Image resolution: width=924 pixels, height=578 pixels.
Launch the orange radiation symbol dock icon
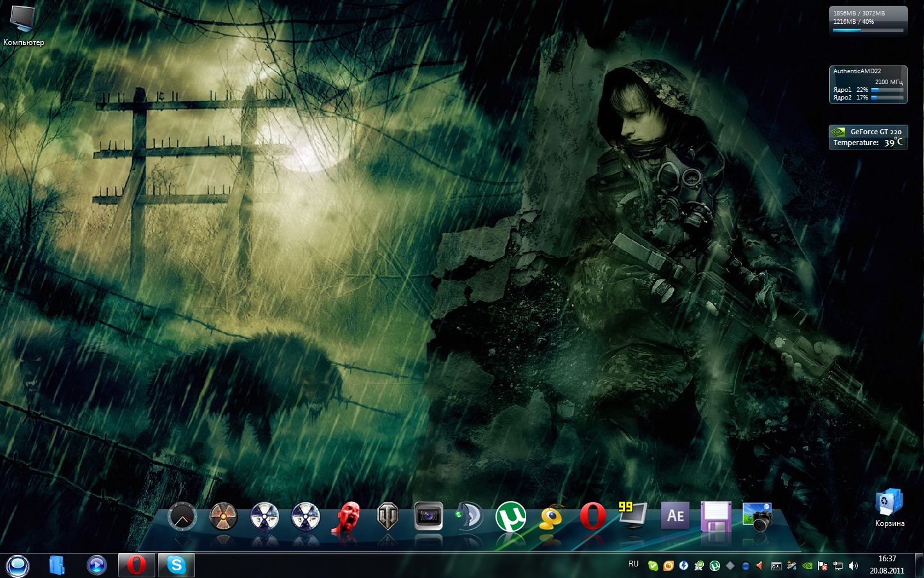[x=223, y=516]
